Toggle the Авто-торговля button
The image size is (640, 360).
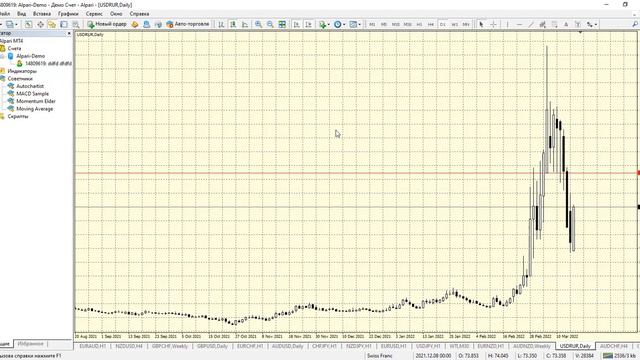coord(188,24)
